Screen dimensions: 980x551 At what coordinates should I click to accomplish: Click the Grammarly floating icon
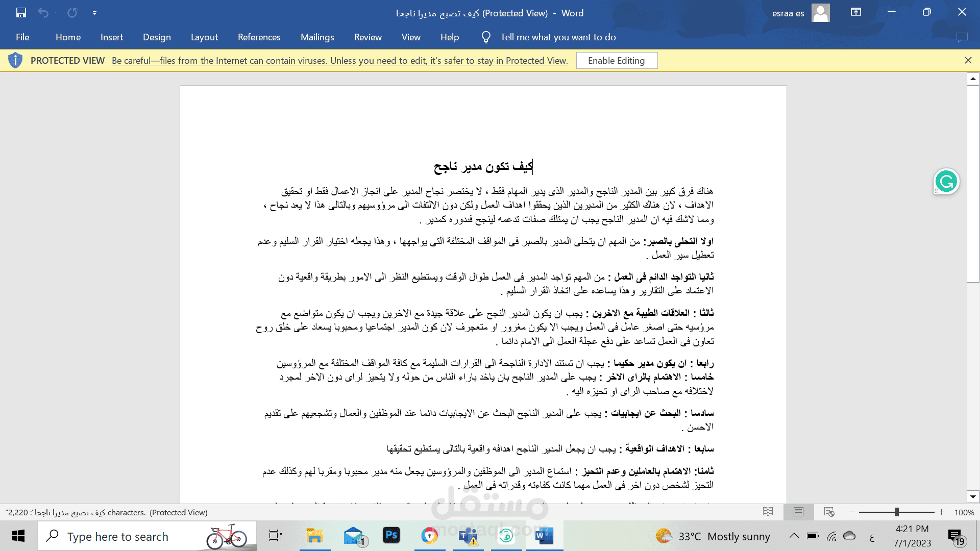click(946, 182)
